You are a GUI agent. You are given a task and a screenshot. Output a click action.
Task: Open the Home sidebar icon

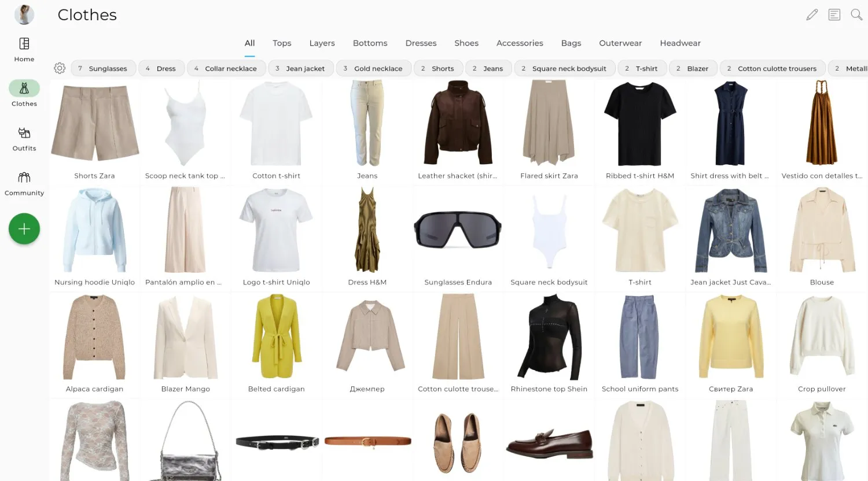click(x=24, y=44)
